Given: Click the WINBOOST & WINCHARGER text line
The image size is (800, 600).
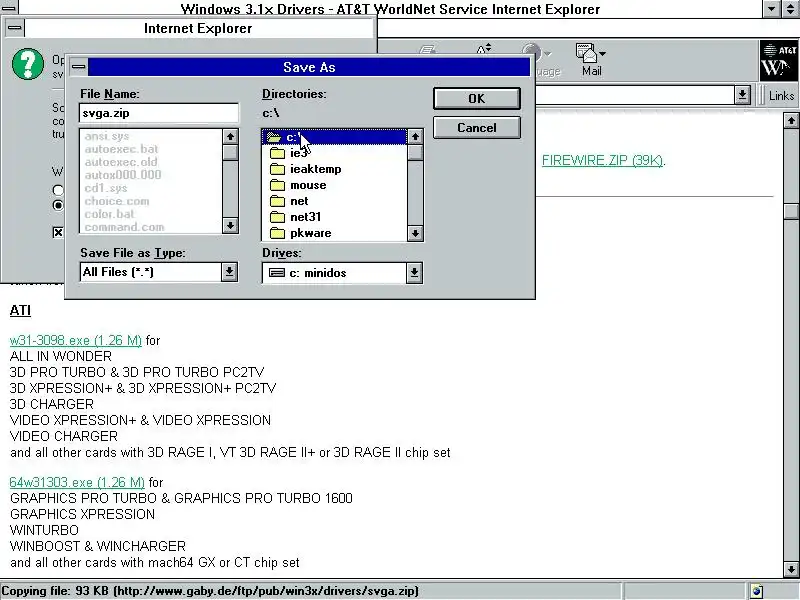Looking at the screenshot, I should click(x=98, y=546).
